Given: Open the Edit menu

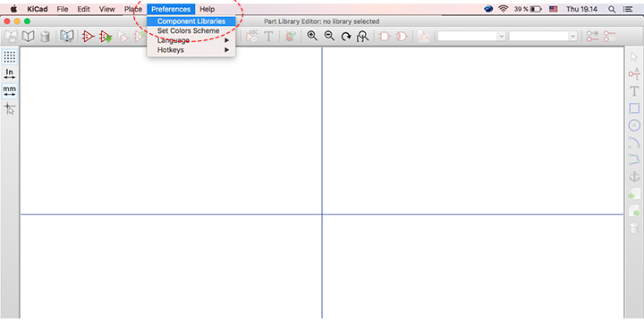Looking at the screenshot, I should click(84, 9).
